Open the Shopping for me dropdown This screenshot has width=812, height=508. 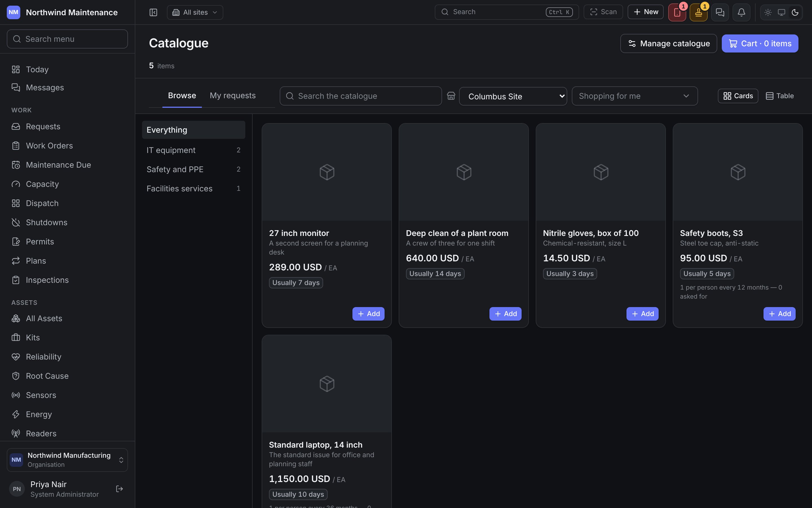[634, 96]
